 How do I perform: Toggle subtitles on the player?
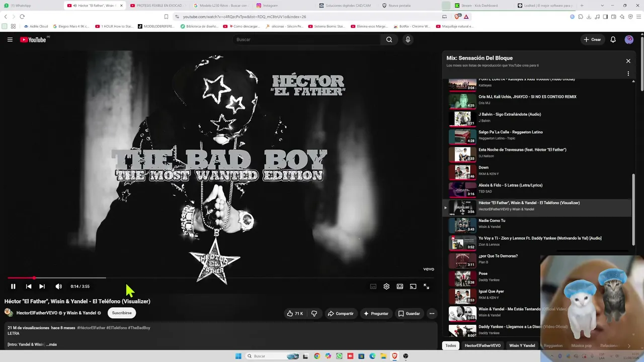[x=373, y=287]
